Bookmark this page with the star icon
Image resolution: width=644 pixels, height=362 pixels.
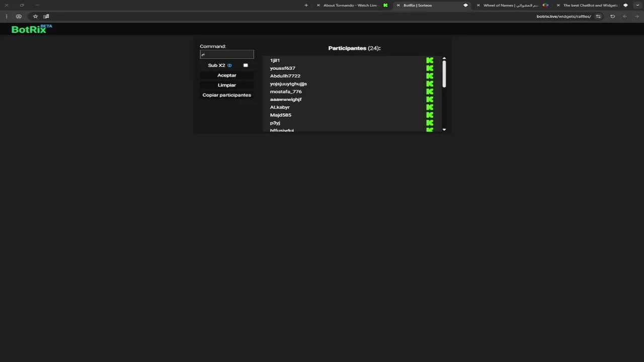tap(35, 16)
